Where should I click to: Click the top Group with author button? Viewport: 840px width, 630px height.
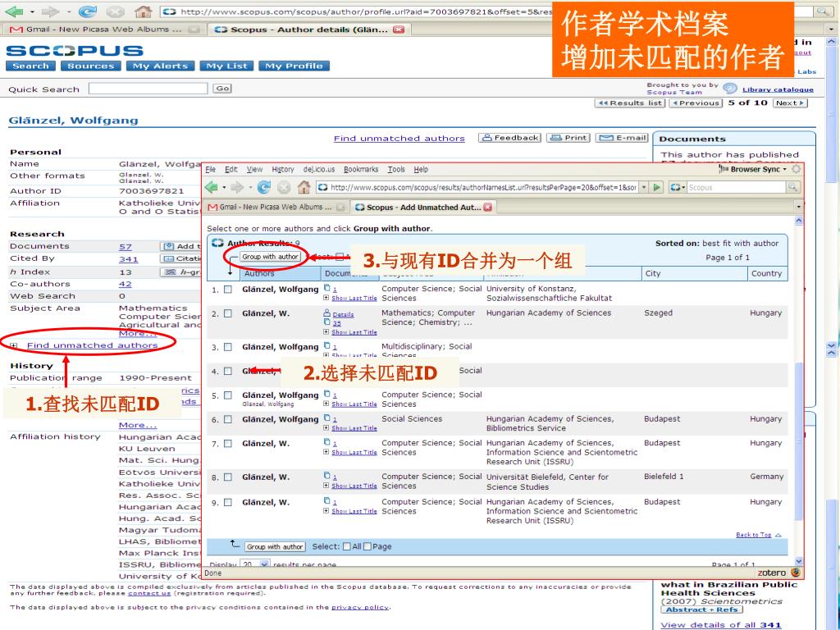point(270,257)
